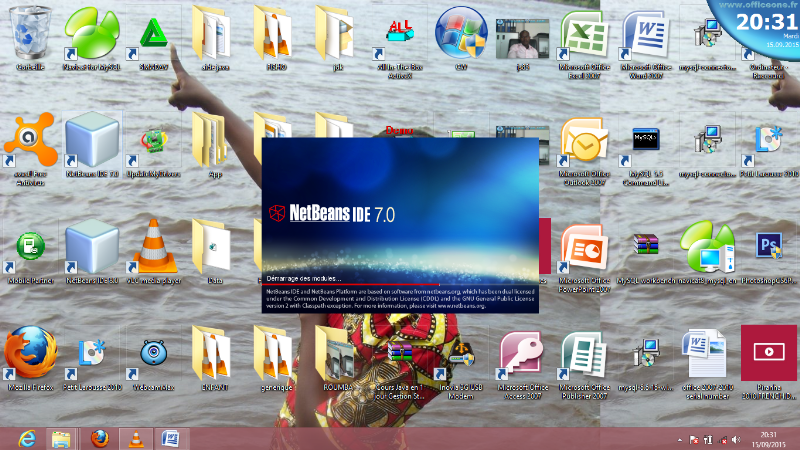Open Internet Explorer from the taskbar
The image size is (800, 450).
tap(27, 439)
